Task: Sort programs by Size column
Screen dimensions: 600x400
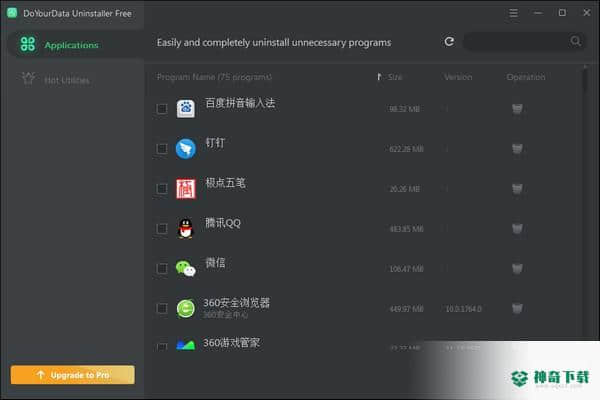Action: click(395, 77)
